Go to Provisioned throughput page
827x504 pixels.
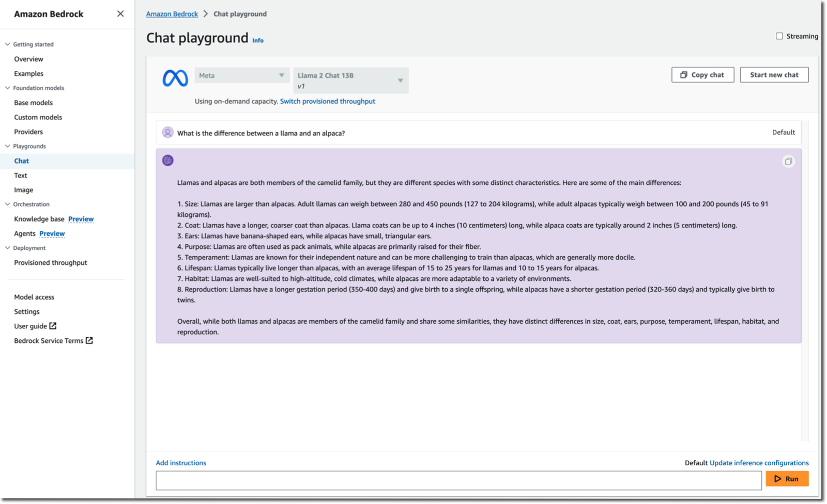(51, 262)
